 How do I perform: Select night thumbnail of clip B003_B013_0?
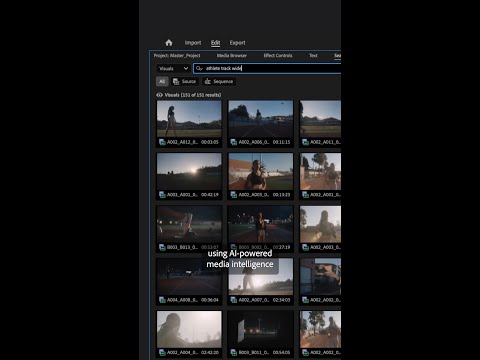tap(189, 224)
